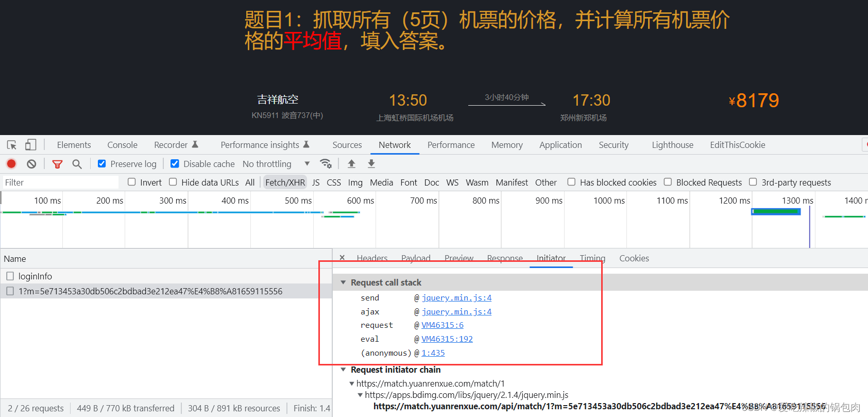The height and width of the screenshot is (417, 868).
Task: Uncheck Disable cache checkbox
Action: (x=175, y=163)
